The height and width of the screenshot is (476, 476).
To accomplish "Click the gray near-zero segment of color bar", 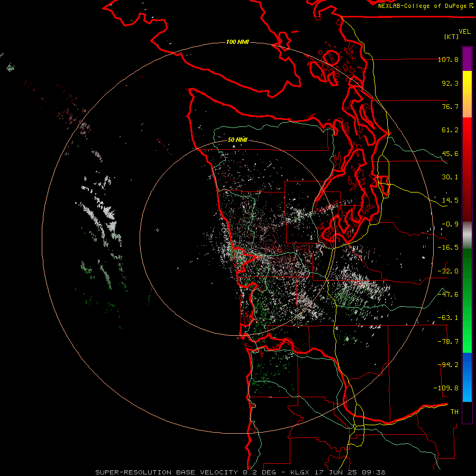I will pos(467,235).
